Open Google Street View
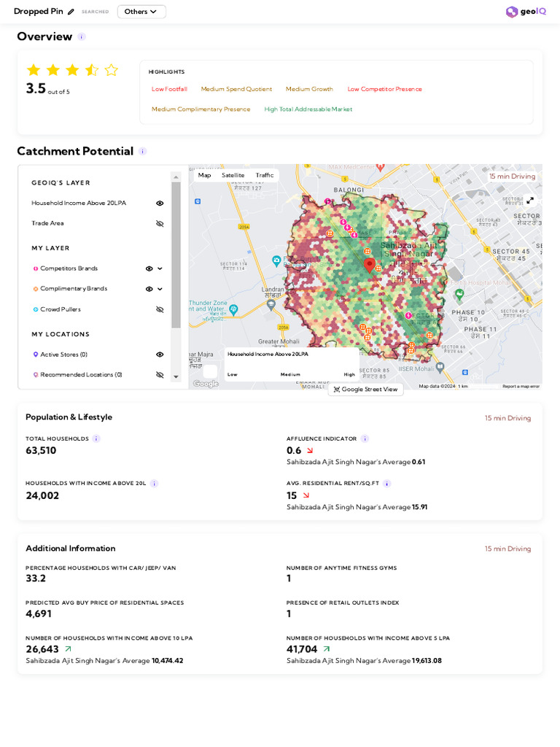The image size is (560, 747). point(366,390)
